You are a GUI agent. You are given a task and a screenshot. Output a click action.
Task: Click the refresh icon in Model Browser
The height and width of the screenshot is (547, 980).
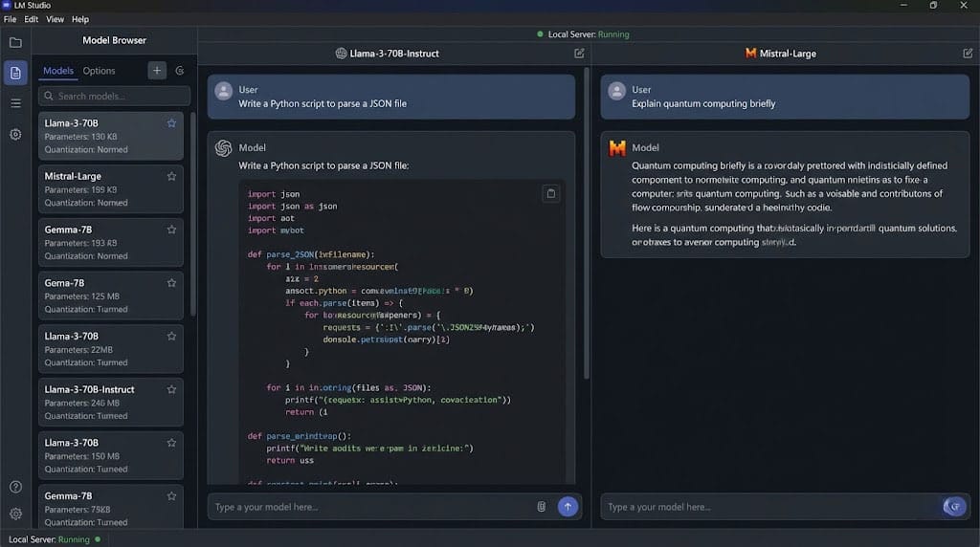[180, 71]
